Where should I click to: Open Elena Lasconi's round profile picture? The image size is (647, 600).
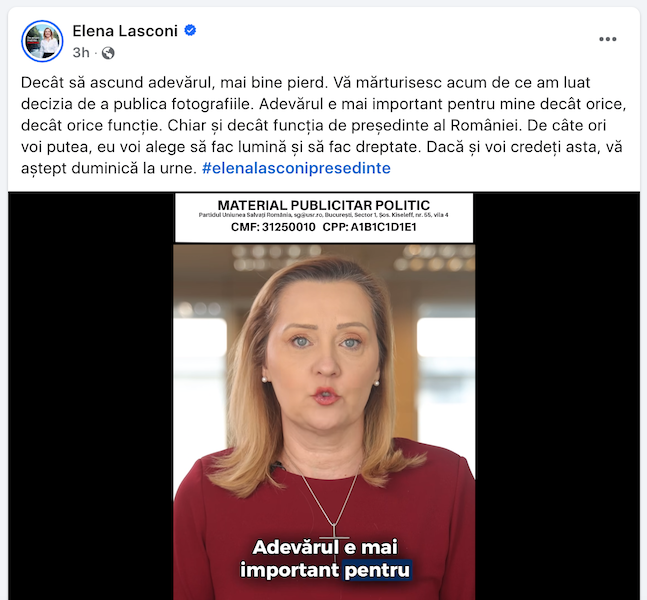click(42, 41)
